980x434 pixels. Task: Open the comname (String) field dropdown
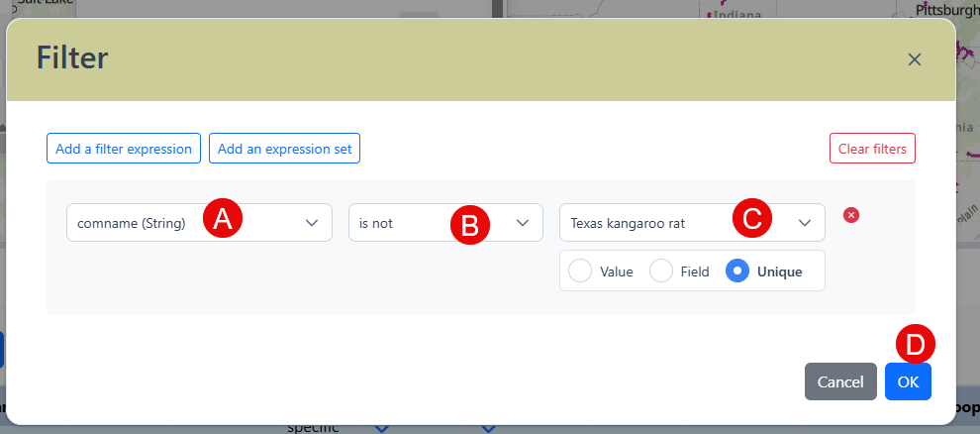(x=199, y=223)
